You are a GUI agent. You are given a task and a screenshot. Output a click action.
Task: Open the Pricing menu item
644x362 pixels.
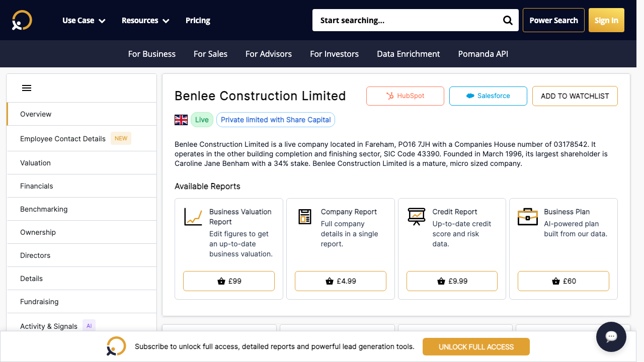click(x=198, y=20)
